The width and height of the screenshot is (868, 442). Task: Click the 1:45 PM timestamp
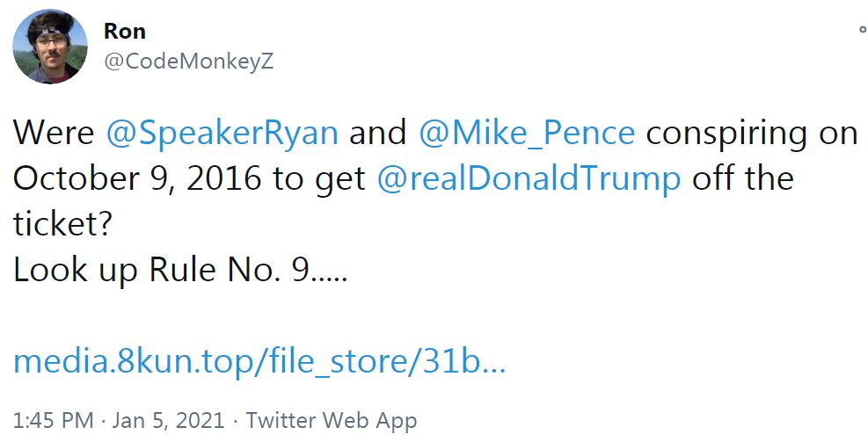52,420
